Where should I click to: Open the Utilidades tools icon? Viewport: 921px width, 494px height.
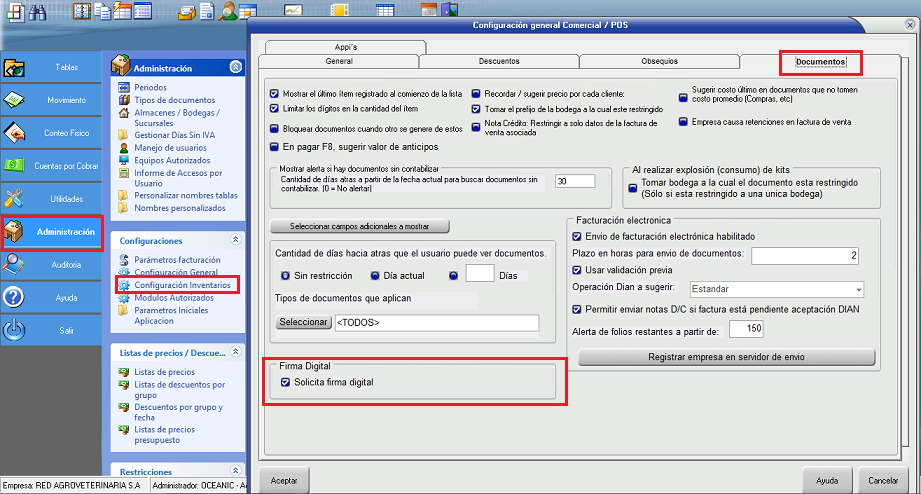pyautogui.click(x=16, y=199)
